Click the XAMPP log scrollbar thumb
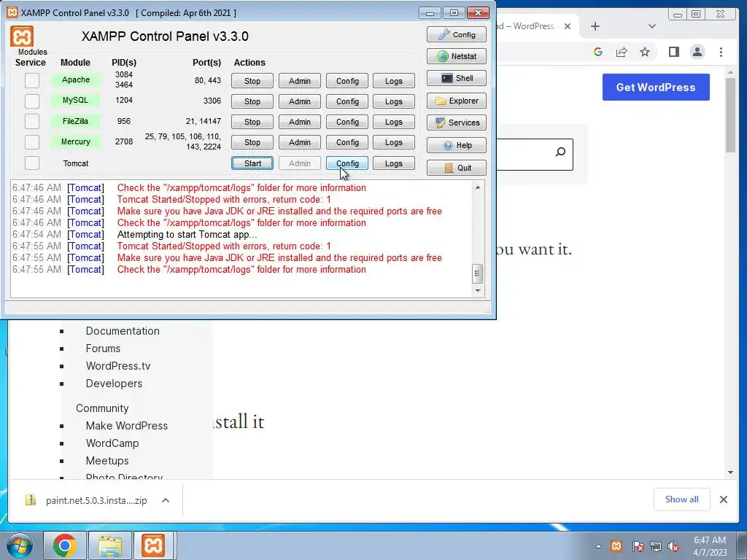This screenshot has height=560, width=747. coord(477,274)
